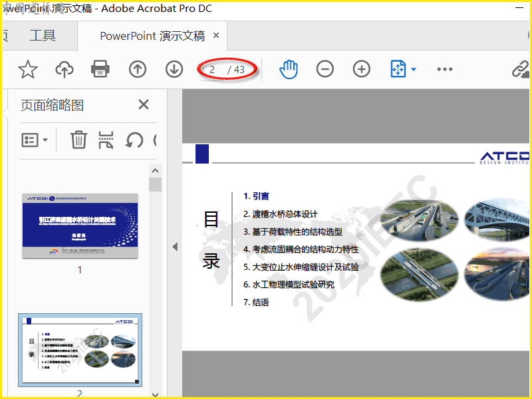
Task: Click '4. 考虑流固耦合的结构动力特性' text
Action: 301,249
